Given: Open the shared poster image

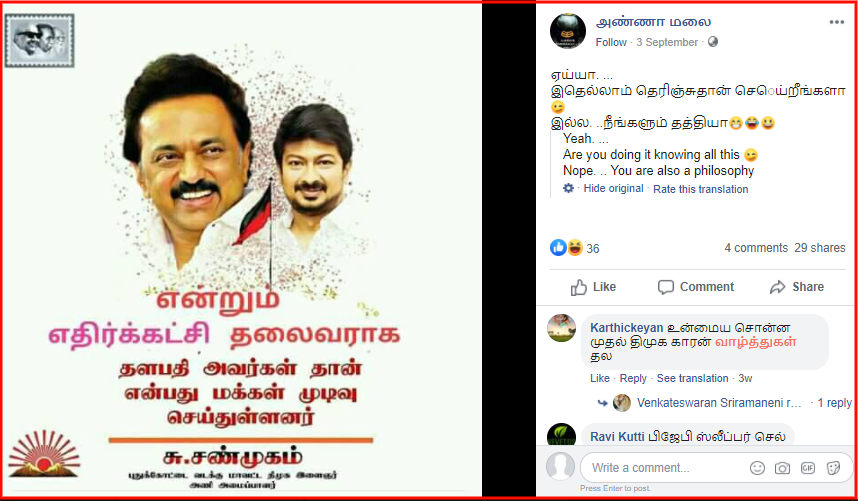Looking at the screenshot, I should 242,250.
